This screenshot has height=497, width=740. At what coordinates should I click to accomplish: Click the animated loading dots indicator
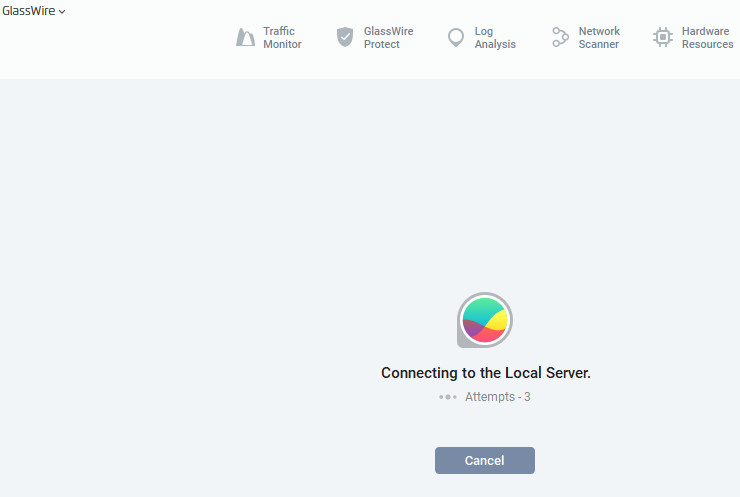[447, 397]
